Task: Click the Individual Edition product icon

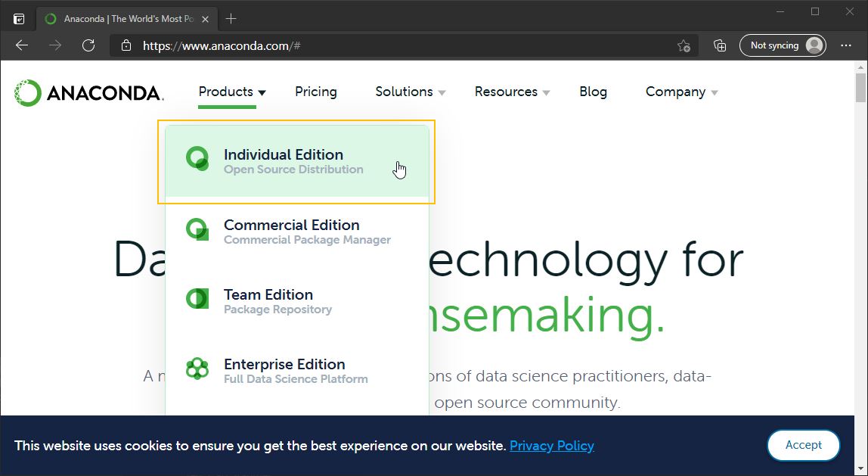Action: coord(197,159)
